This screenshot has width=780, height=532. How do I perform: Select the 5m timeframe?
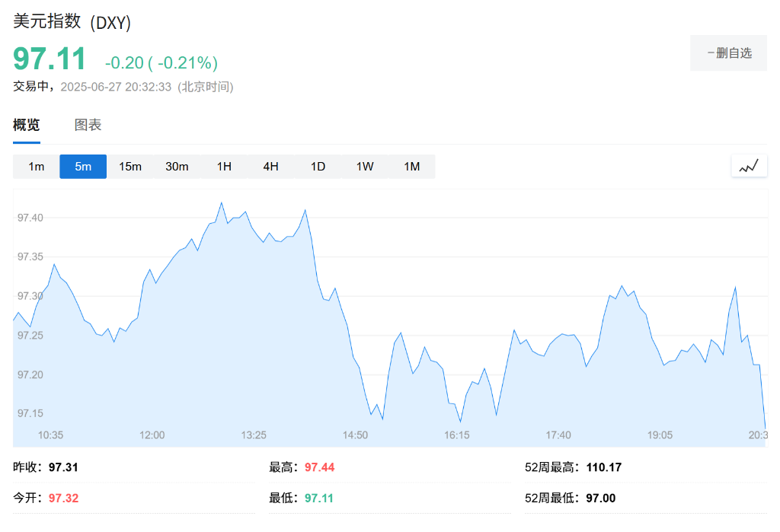coord(83,166)
